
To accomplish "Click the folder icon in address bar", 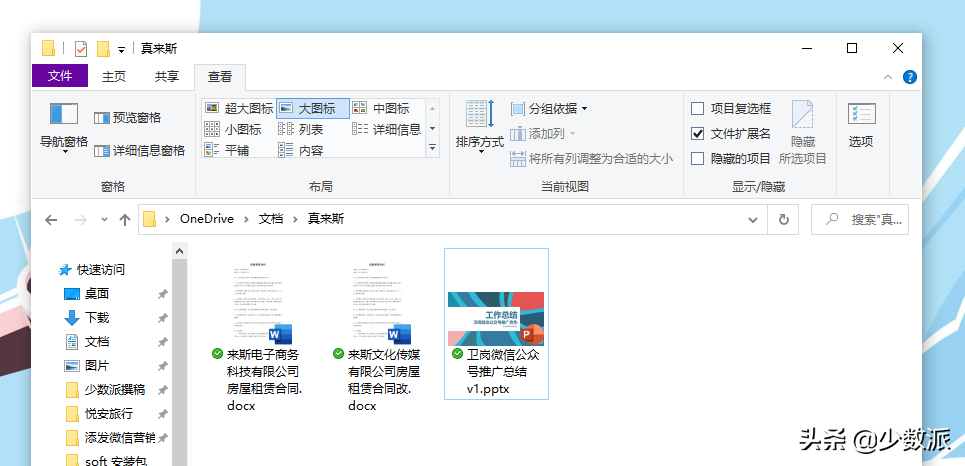I will (x=150, y=220).
